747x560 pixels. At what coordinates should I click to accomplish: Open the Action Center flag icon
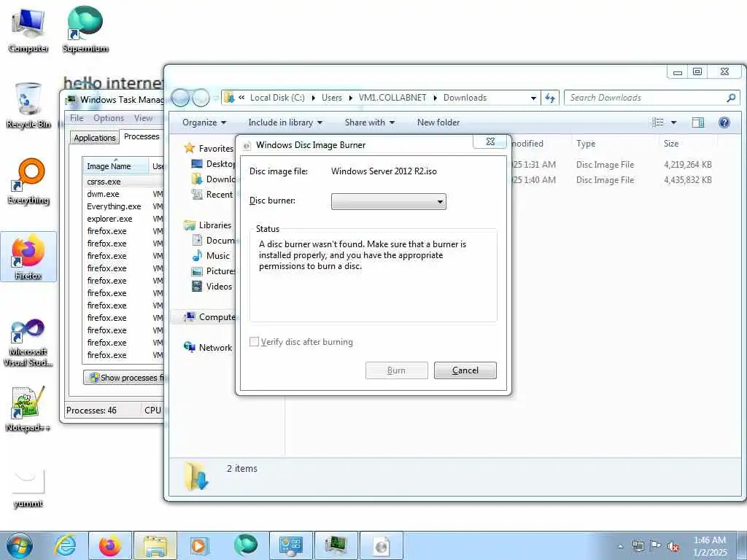click(656, 546)
